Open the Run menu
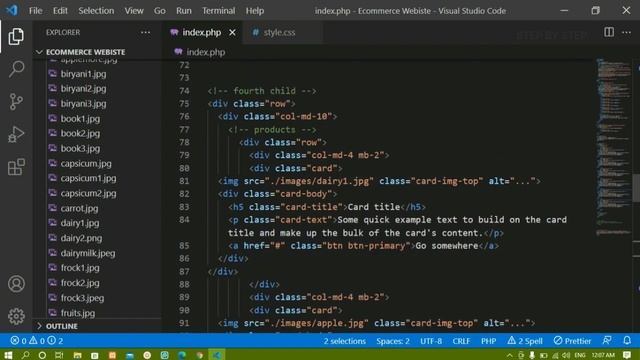 coord(184,11)
